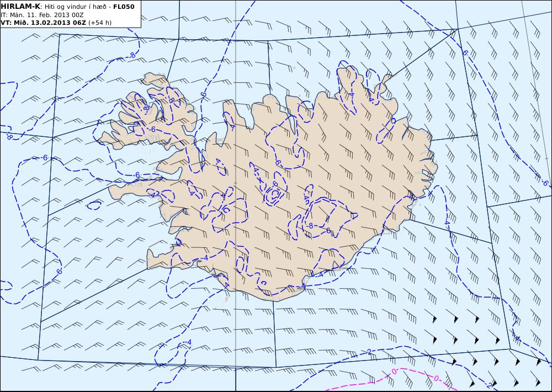Click the 'VT: Mið. 13.02.2013 06Z' valid time
The width and height of the screenshot is (552, 392).
click(x=43, y=23)
